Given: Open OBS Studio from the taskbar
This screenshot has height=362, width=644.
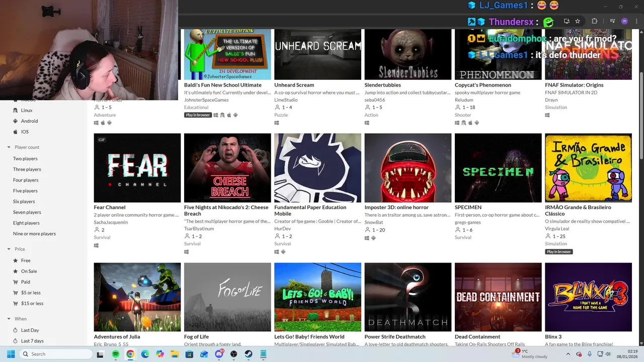Looking at the screenshot, I should tap(234, 354).
